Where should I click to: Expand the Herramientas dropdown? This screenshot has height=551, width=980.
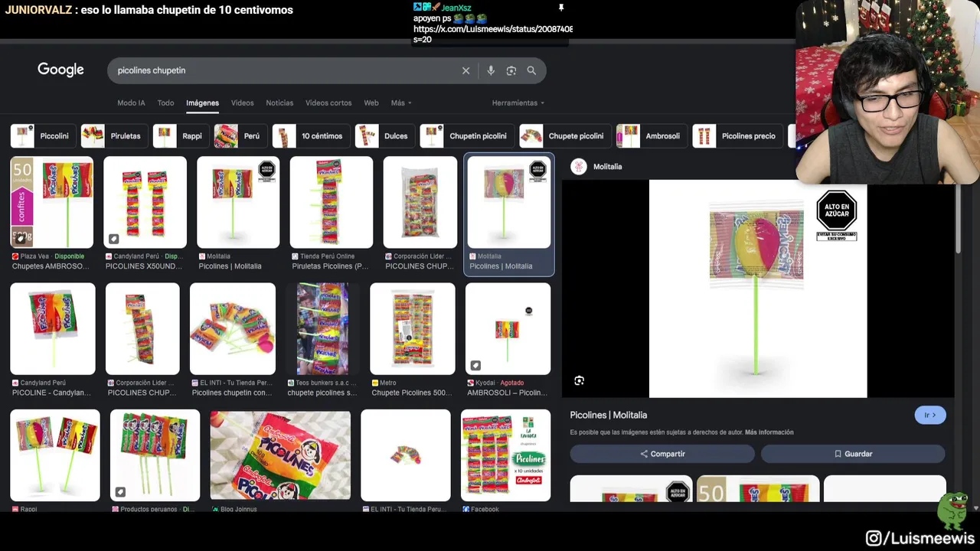[x=518, y=103]
